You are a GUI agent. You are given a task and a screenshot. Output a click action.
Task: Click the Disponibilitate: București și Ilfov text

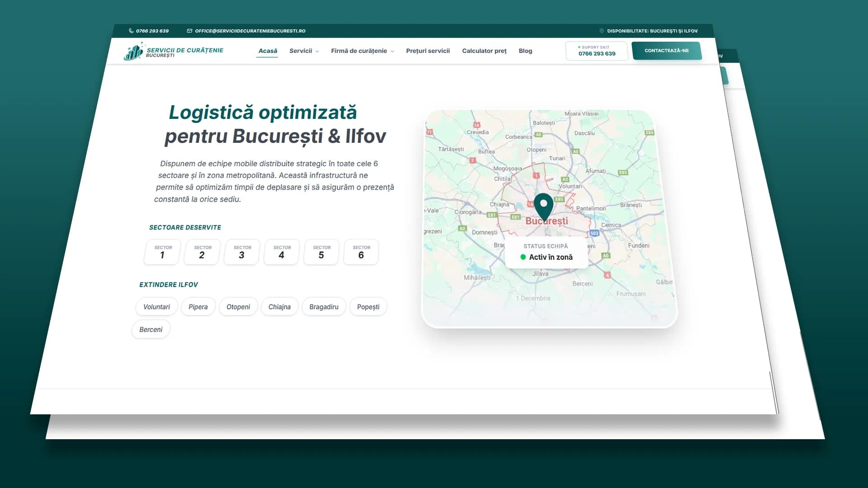click(652, 31)
